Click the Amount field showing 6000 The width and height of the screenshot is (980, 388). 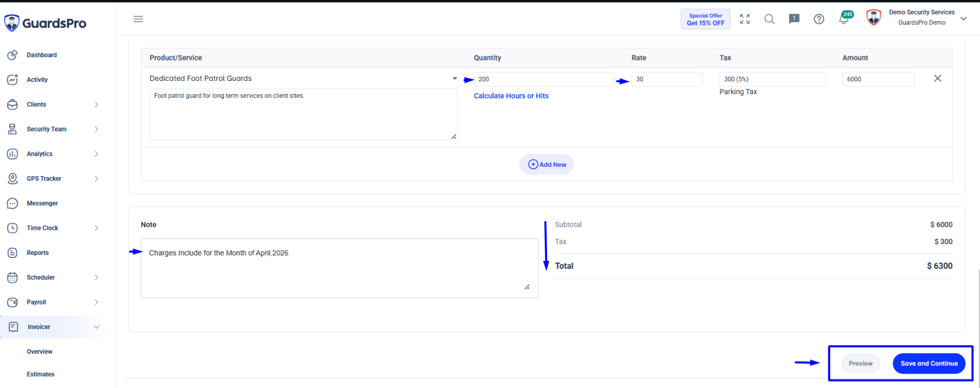[879, 79]
